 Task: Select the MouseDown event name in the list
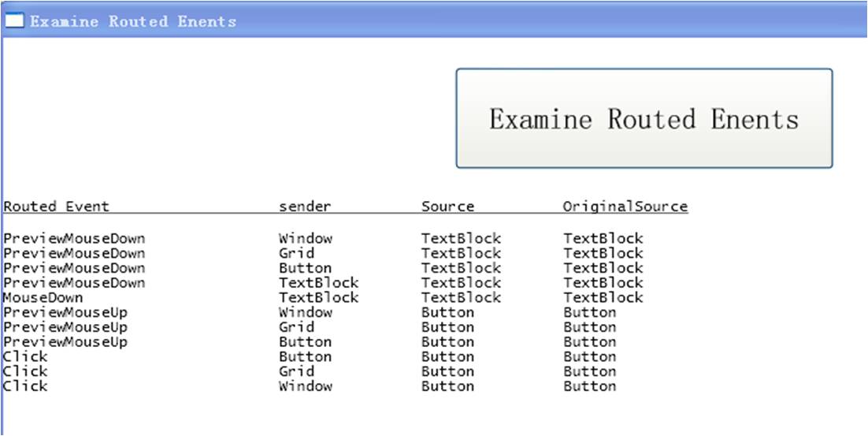(x=43, y=297)
